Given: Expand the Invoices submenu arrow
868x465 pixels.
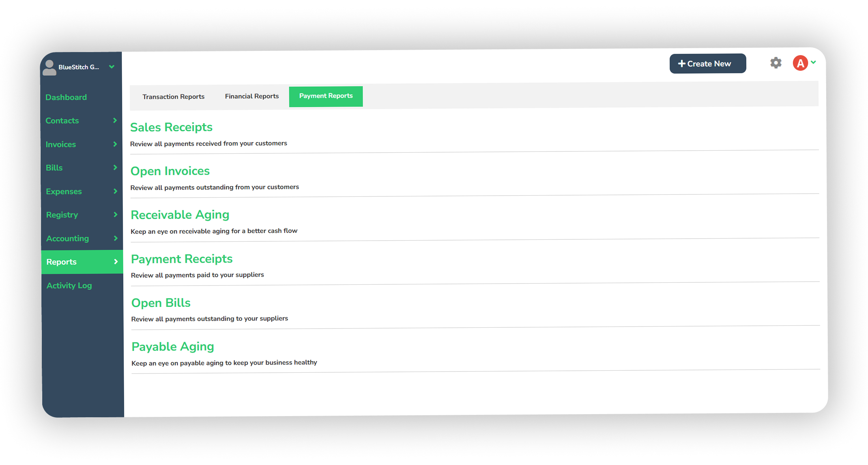Looking at the screenshot, I should [115, 144].
